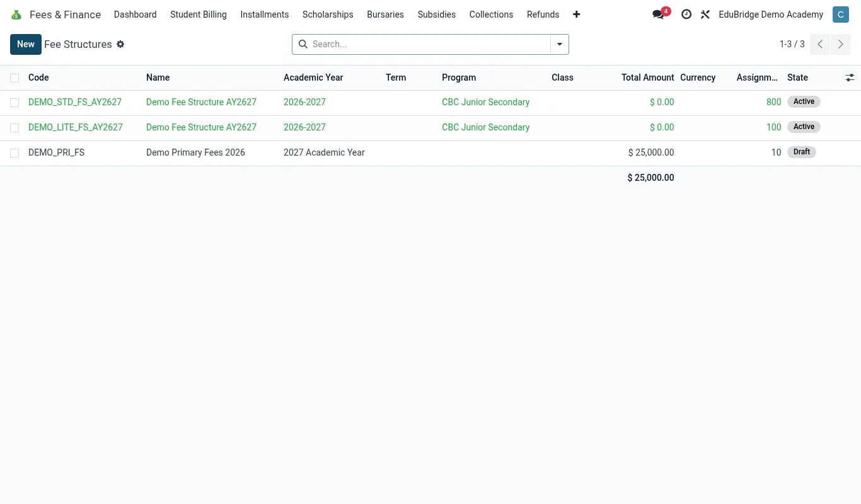Image resolution: width=861 pixels, height=504 pixels.
Task: Open the Scholarships menu
Action: point(328,14)
